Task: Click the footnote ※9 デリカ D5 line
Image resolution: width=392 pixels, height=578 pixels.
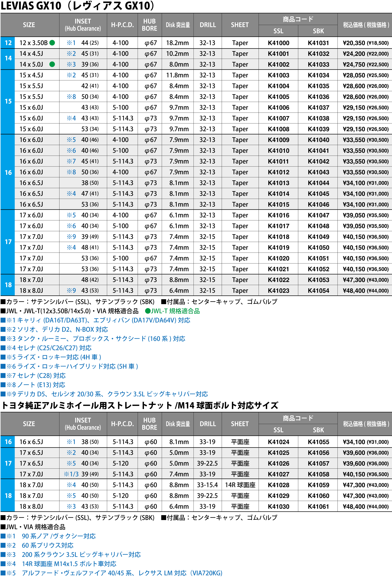Action: coord(104,394)
